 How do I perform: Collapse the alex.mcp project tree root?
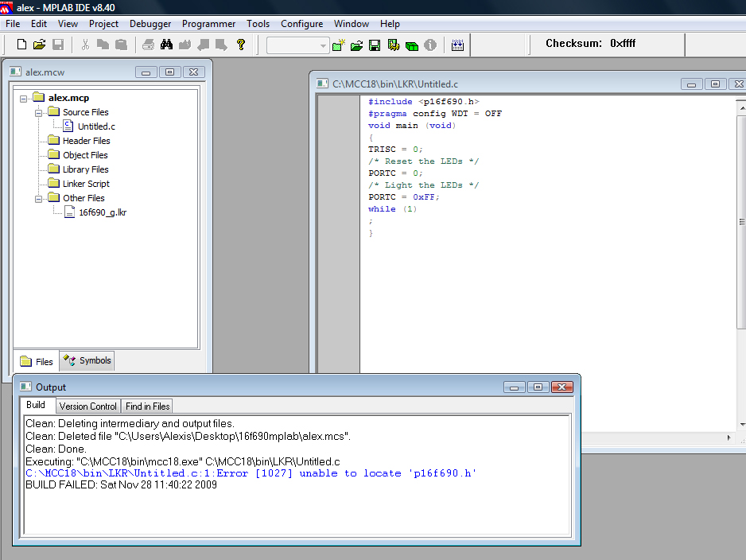tap(24, 98)
